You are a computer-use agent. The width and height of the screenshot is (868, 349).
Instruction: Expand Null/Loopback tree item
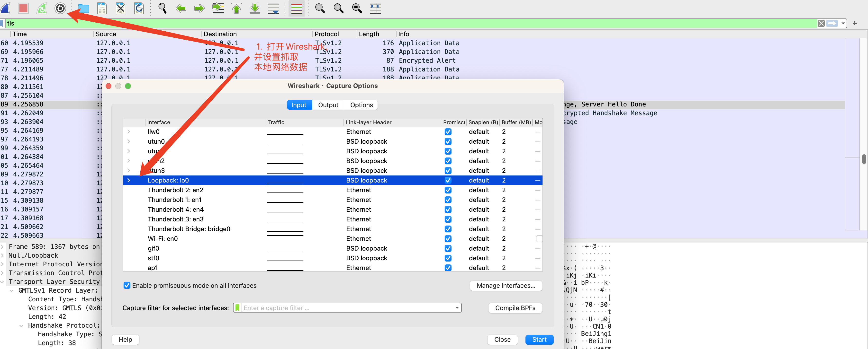point(3,255)
